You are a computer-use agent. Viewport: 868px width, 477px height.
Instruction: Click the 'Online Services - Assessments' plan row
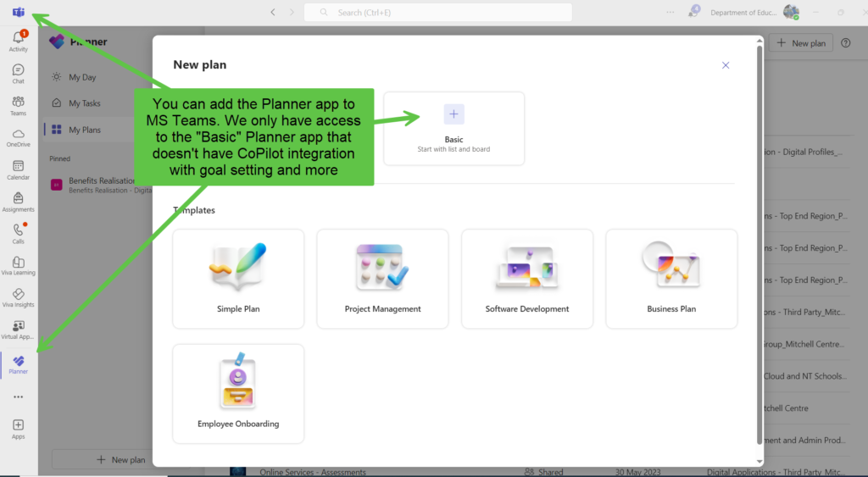pos(313,472)
